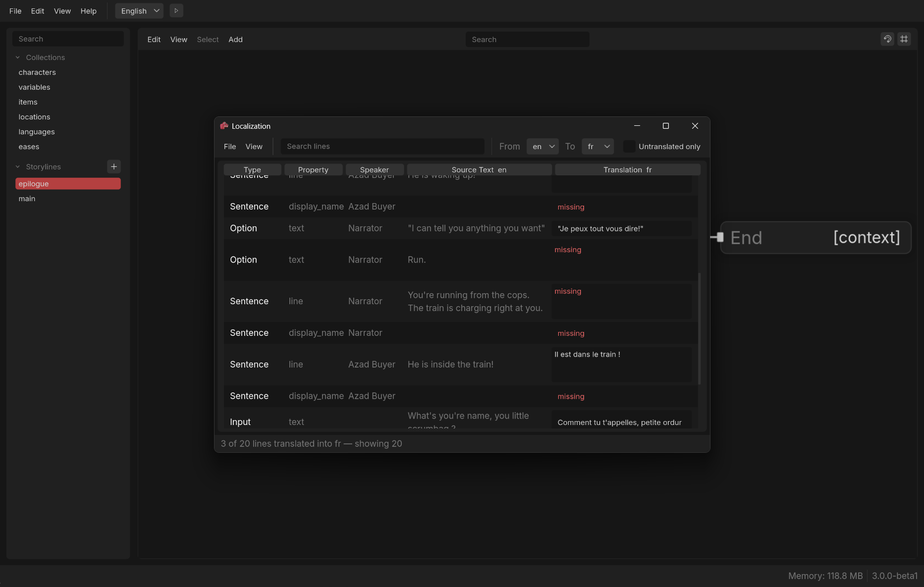Screen dimensions: 924x587
Task: Click the source text "Run."
Action: click(x=417, y=260)
